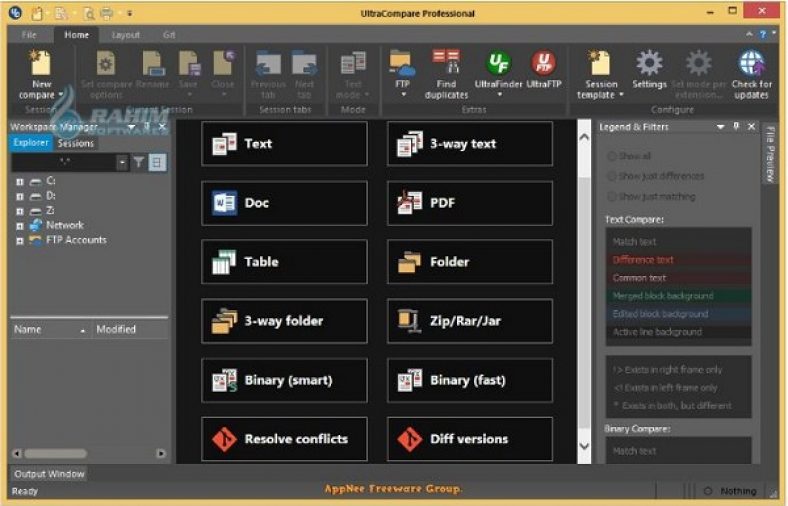The height and width of the screenshot is (506, 788).
Task: Switch to the Git ribbon tab
Action: (169, 35)
